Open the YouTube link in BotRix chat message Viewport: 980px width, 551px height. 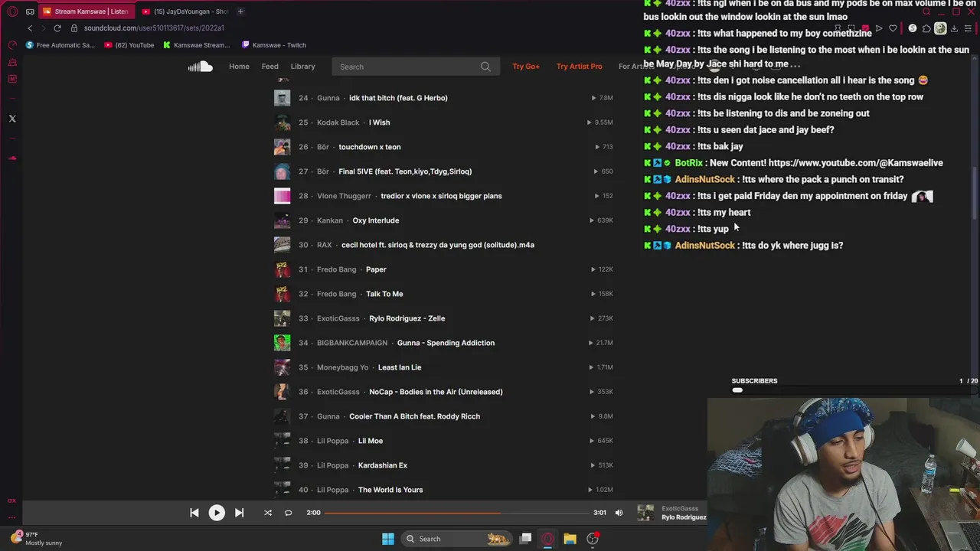(856, 163)
